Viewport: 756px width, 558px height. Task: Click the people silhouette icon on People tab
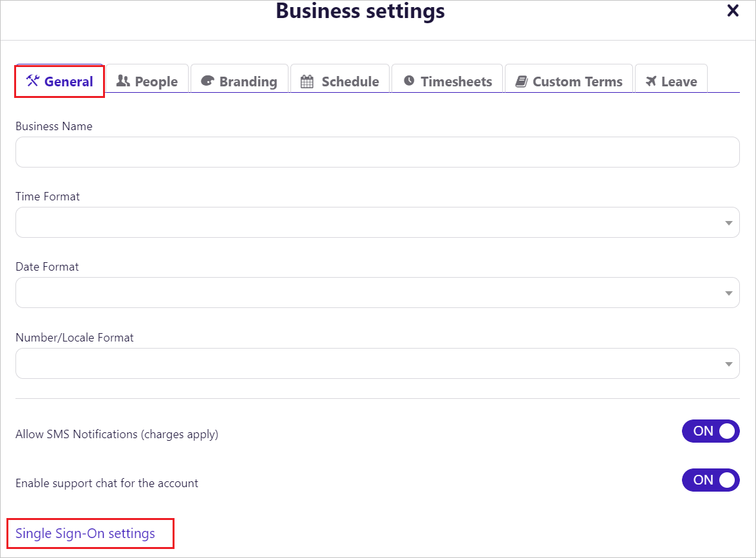point(123,81)
